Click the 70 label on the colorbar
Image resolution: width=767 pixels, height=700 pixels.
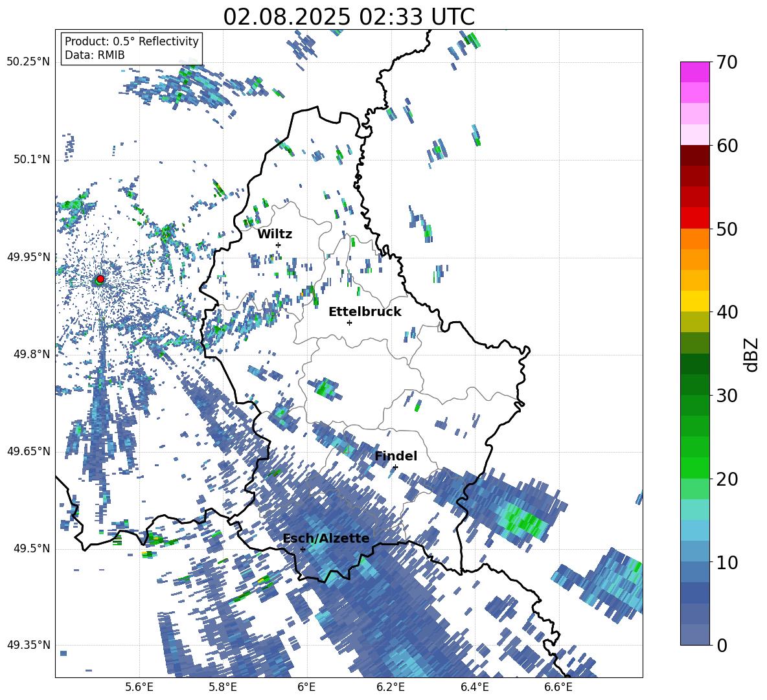tap(727, 62)
